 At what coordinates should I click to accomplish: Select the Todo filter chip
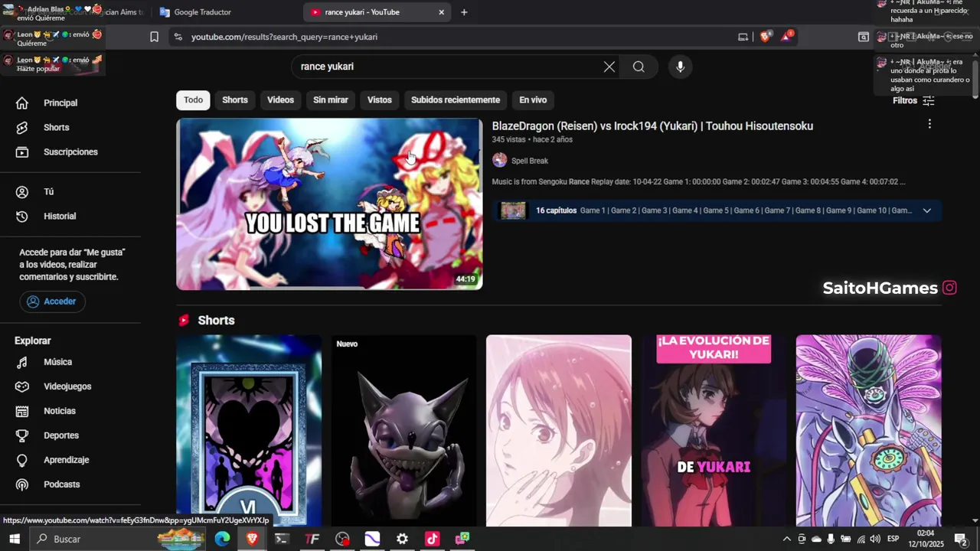(x=193, y=99)
